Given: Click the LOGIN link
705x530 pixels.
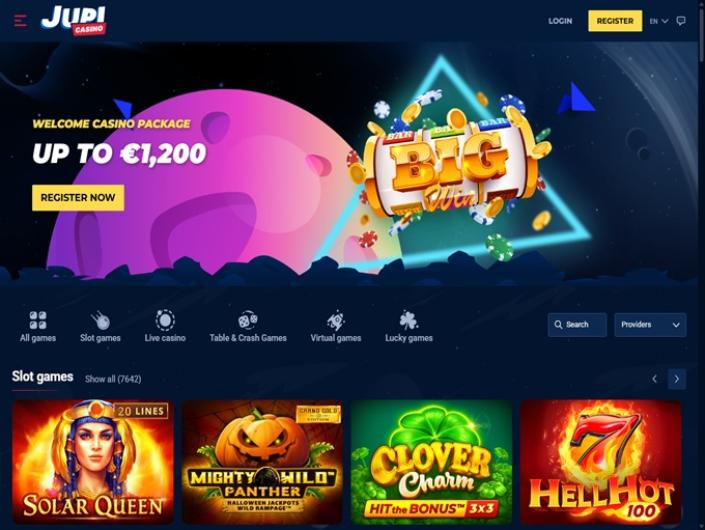Looking at the screenshot, I should pos(560,21).
